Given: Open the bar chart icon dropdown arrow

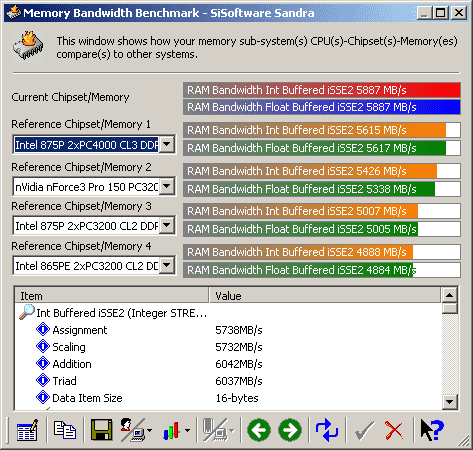Looking at the screenshot, I should coord(187,430).
